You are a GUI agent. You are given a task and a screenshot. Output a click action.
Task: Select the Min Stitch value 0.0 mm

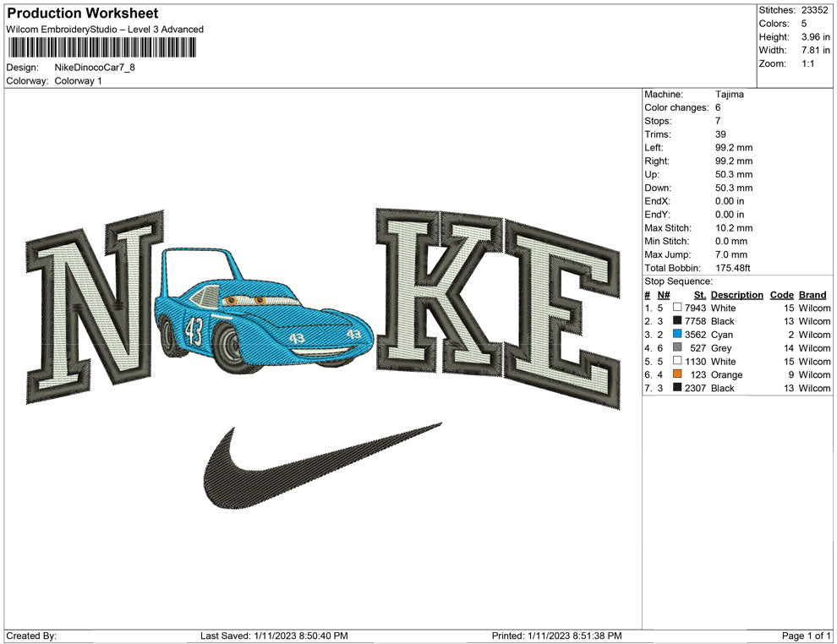(x=731, y=241)
